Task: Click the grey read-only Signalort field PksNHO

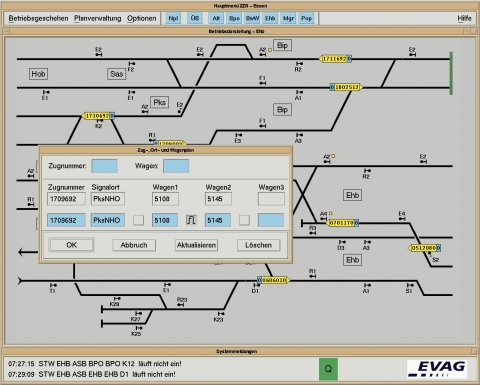Action: pos(108,199)
